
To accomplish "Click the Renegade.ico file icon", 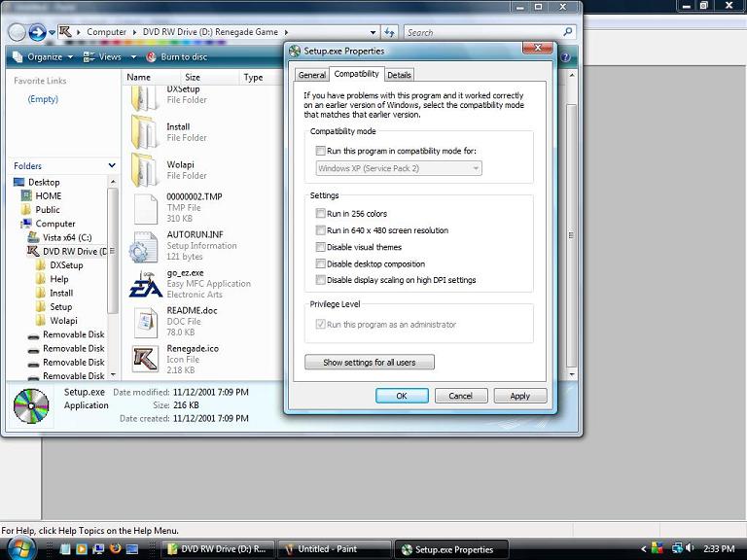I will (145, 358).
